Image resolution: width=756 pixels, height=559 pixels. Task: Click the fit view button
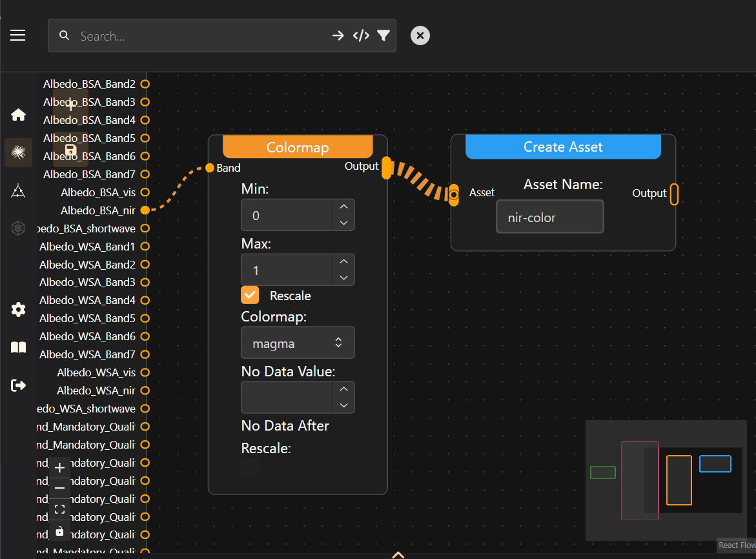(60, 509)
